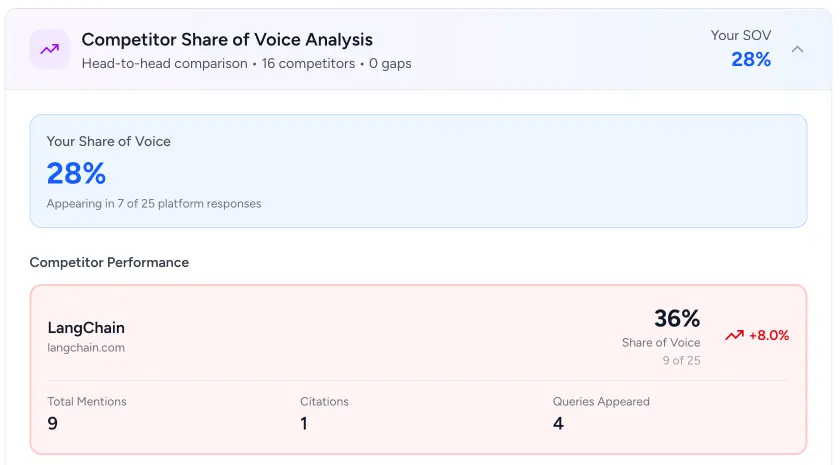Click the Competitor Share of Voice Analysis title
The image size is (840, 465).
pos(227,40)
